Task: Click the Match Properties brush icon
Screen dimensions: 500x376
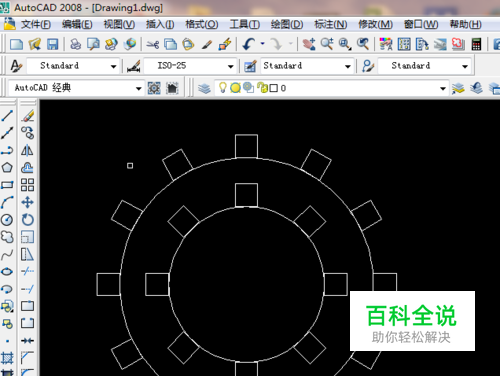Action: pyautogui.click(x=207, y=44)
